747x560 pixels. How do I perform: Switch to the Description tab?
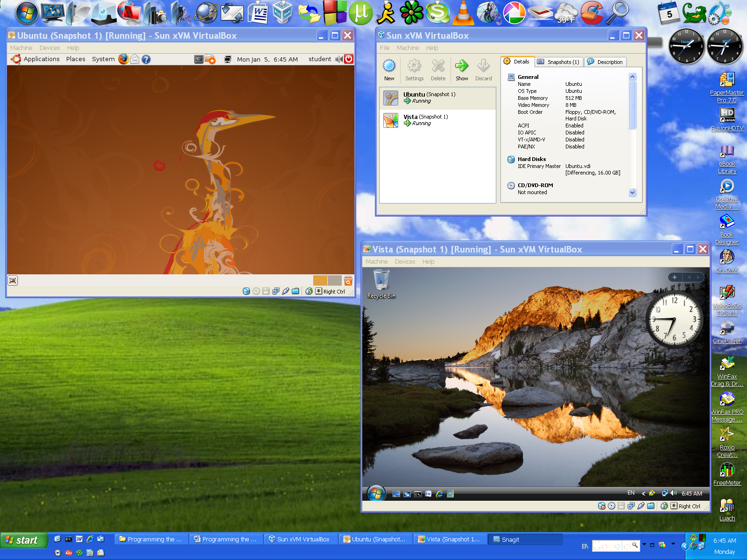(605, 62)
